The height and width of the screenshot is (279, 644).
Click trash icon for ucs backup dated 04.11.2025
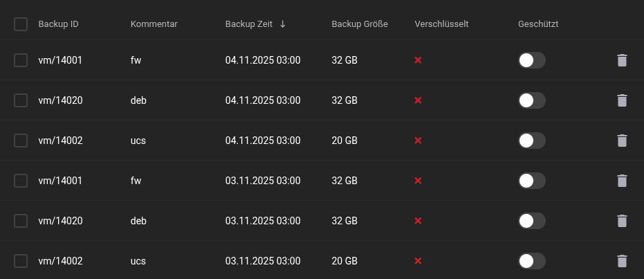tap(622, 141)
